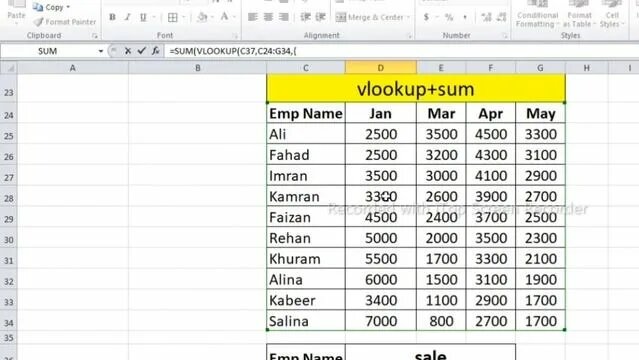Screen dimensions: 639x360
Task: Open the Font dialog launcher
Action: click(235, 36)
